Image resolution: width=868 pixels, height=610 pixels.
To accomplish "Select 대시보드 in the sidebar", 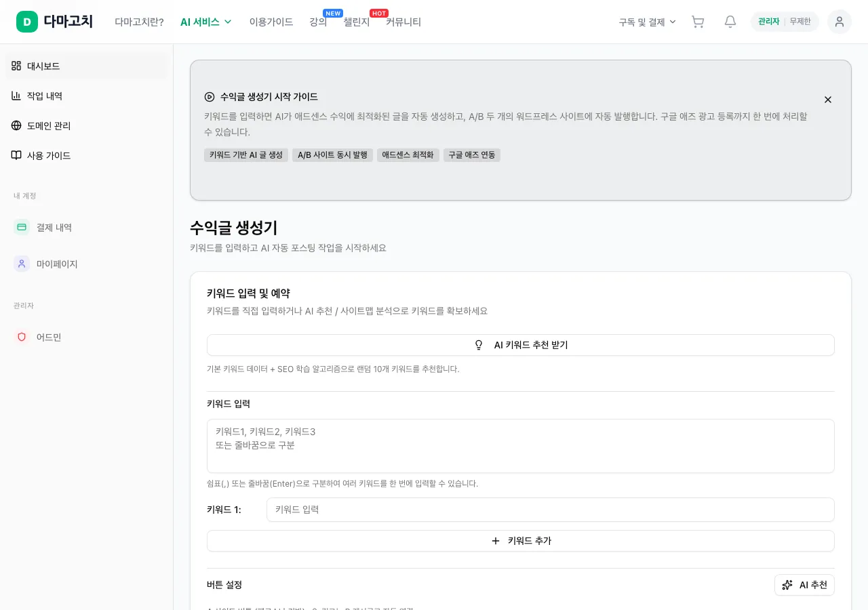I will pyautogui.click(x=86, y=66).
